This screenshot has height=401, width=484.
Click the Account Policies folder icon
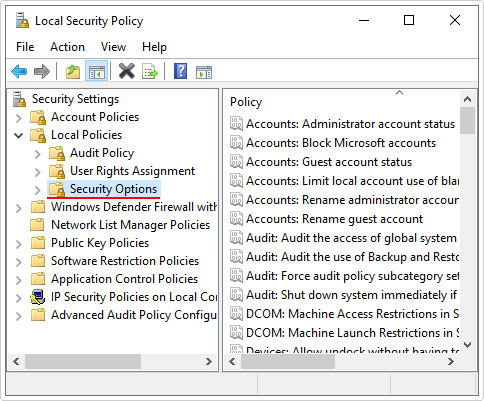point(38,117)
